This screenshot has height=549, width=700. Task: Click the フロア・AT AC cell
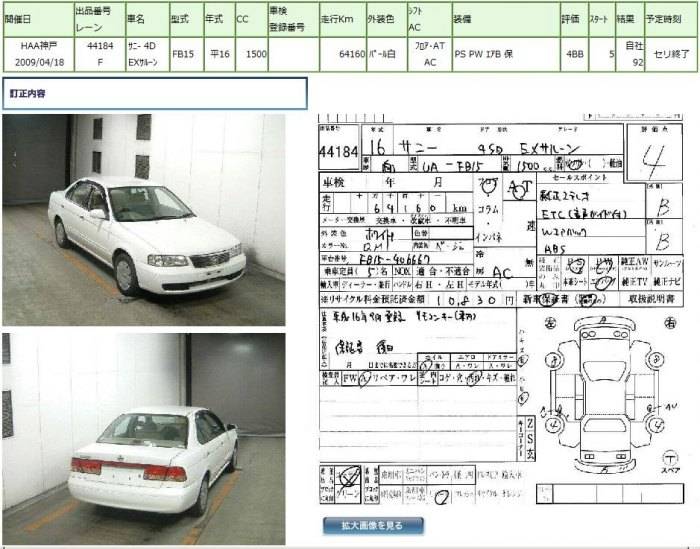[x=429, y=54]
